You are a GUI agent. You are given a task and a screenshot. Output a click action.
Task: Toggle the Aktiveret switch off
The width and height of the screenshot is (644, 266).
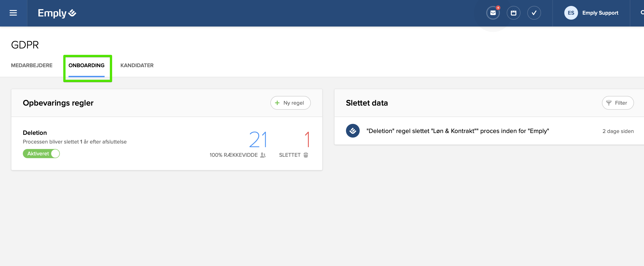pos(41,154)
